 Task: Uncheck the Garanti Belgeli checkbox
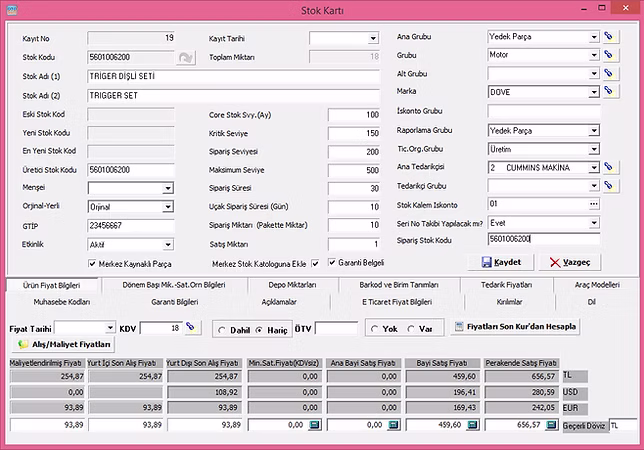(x=316, y=263)
